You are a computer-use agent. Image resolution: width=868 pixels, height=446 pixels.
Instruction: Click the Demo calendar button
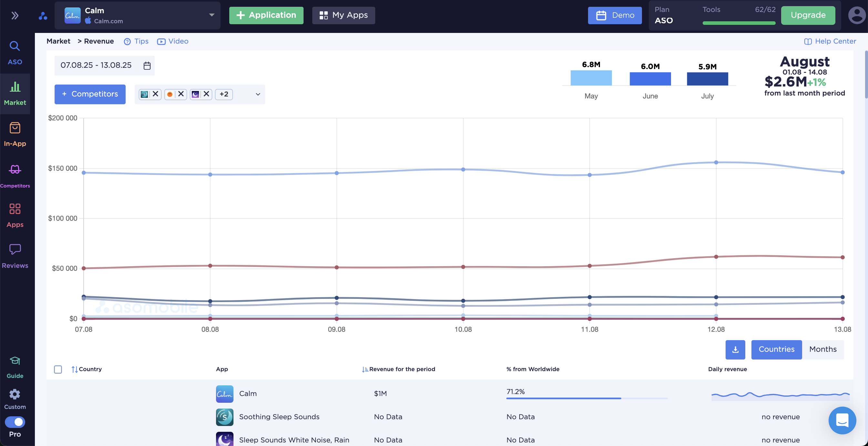pos(615,15)
